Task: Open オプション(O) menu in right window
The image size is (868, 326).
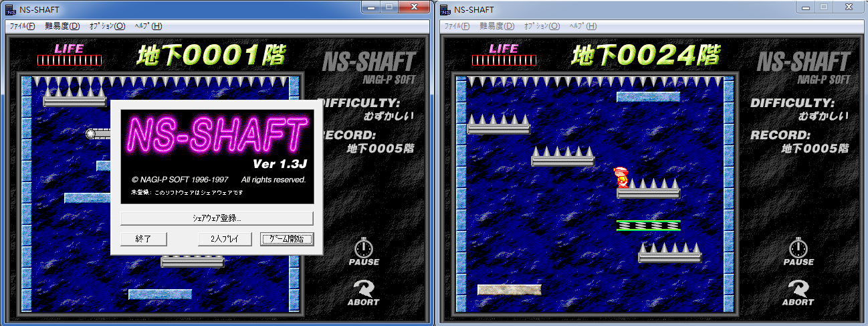Action: tap(542, 26)
